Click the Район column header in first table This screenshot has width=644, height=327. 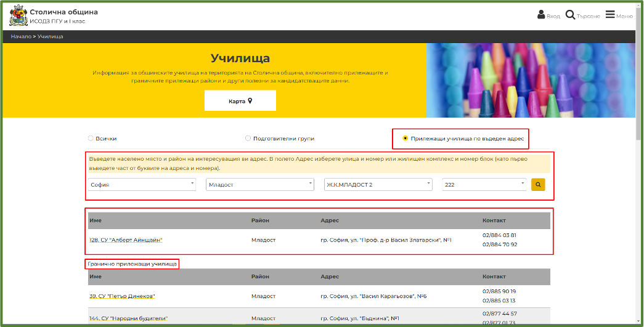[261, 220]
